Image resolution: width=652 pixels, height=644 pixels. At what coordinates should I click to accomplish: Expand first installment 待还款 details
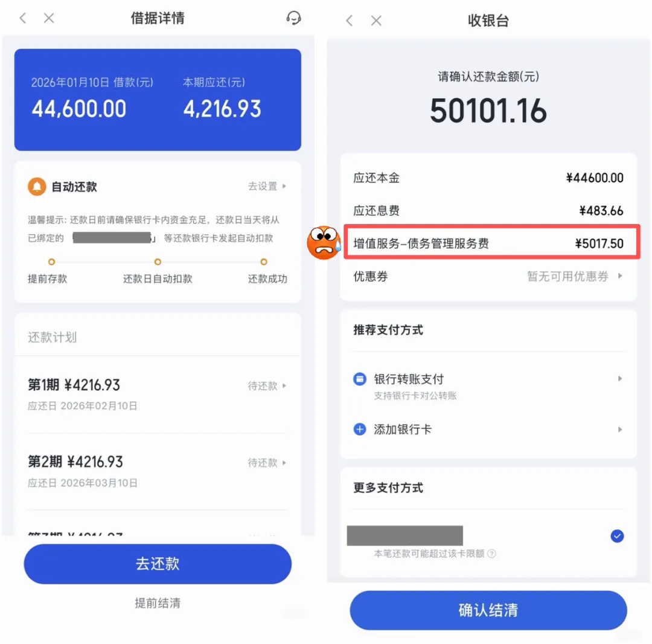(x=267, y=385)
